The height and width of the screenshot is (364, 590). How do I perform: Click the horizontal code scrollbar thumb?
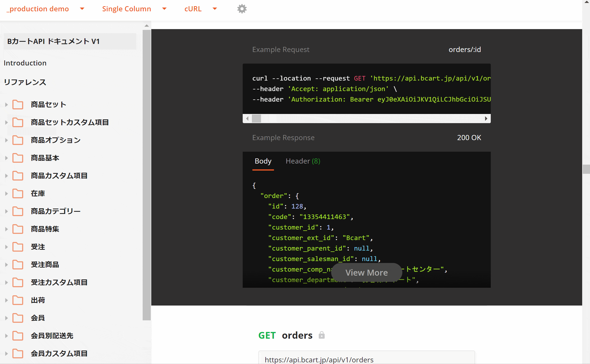point(256,119)
